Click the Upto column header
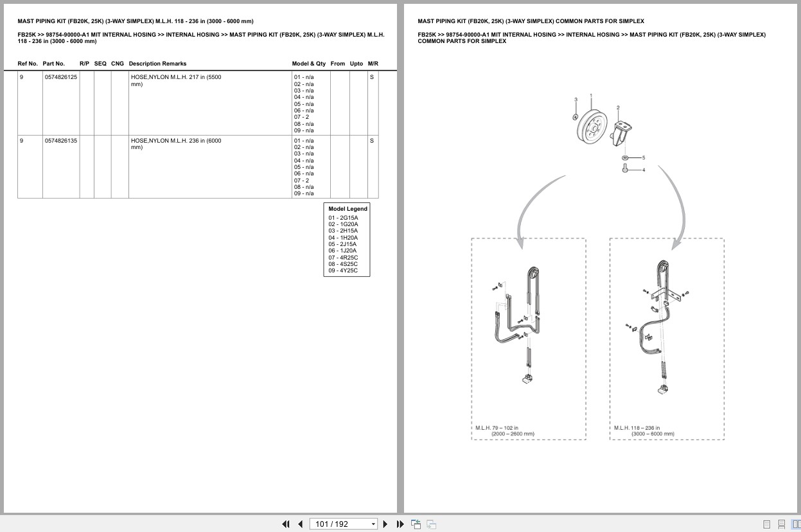The height and width of the screenshot is (532, 801). pyautogui.click(x=356, y=64)
